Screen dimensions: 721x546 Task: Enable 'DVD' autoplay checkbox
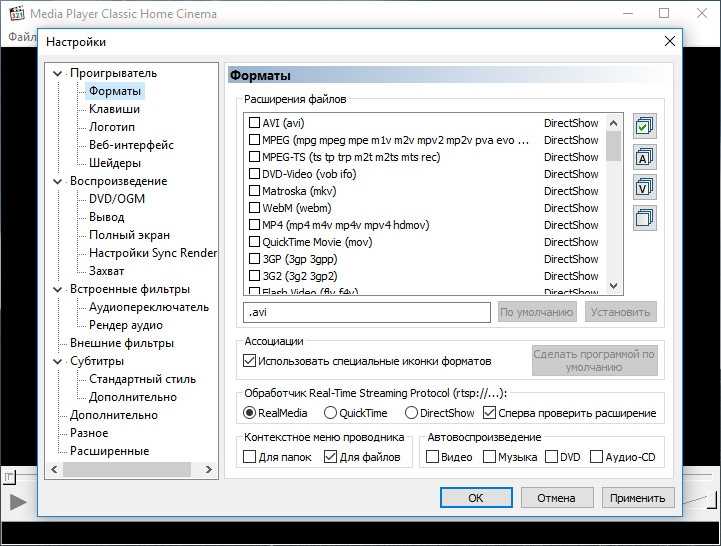pyautogui.click(x=551, y=457)
